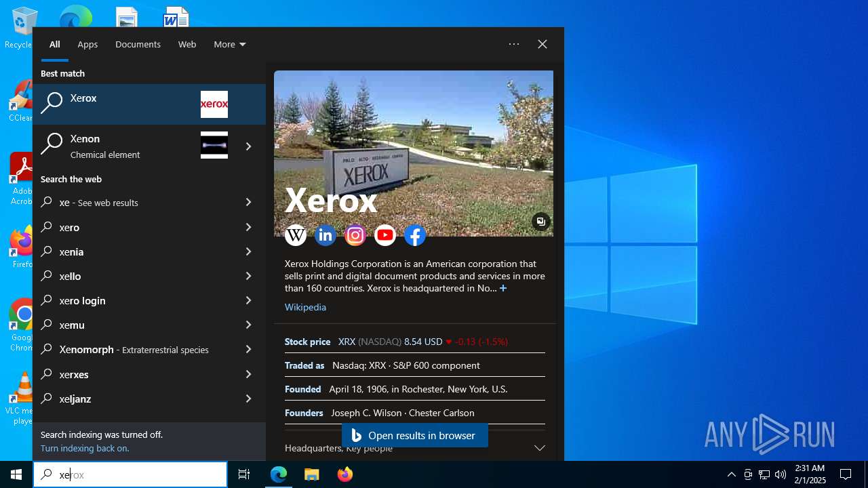Viewport: 868px width, 488px height.
Task: Expand the xenia suggestion arrow
Action: 249,251
